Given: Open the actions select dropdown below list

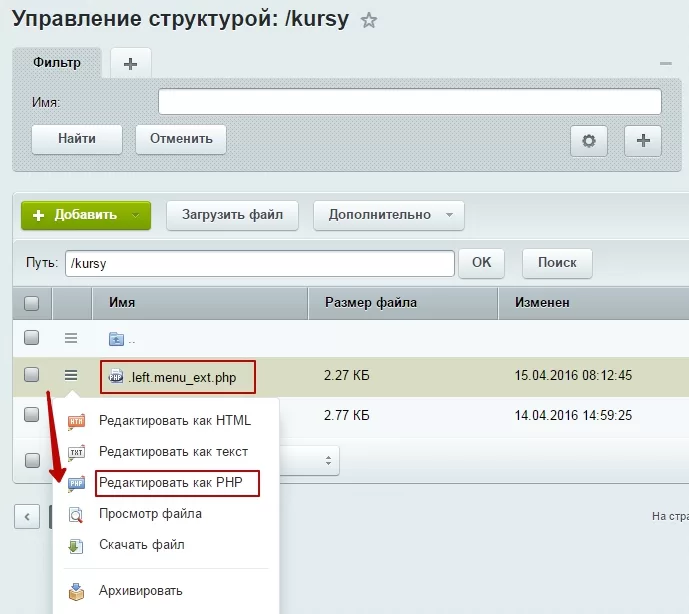Looking at the screenshot, I should (309, 461).
